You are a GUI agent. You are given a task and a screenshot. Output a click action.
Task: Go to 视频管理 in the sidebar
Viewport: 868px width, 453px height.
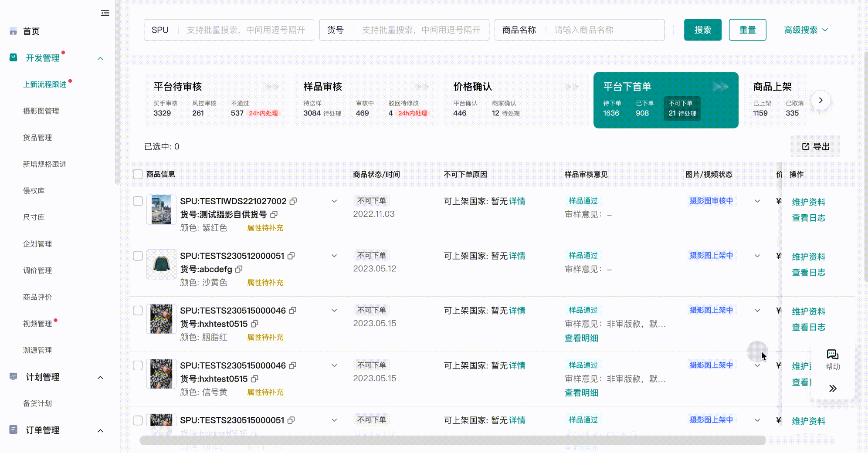(37, 324)
